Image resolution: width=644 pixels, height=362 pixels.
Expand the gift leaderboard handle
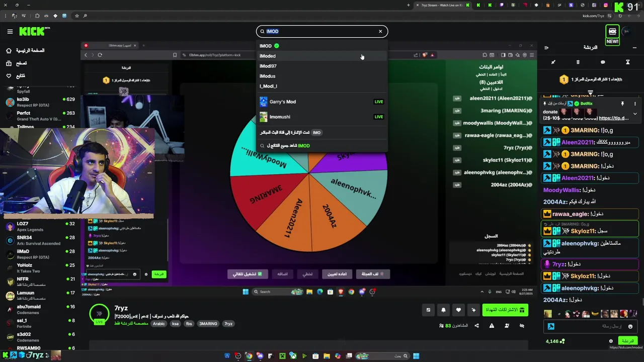pos(591,93)
